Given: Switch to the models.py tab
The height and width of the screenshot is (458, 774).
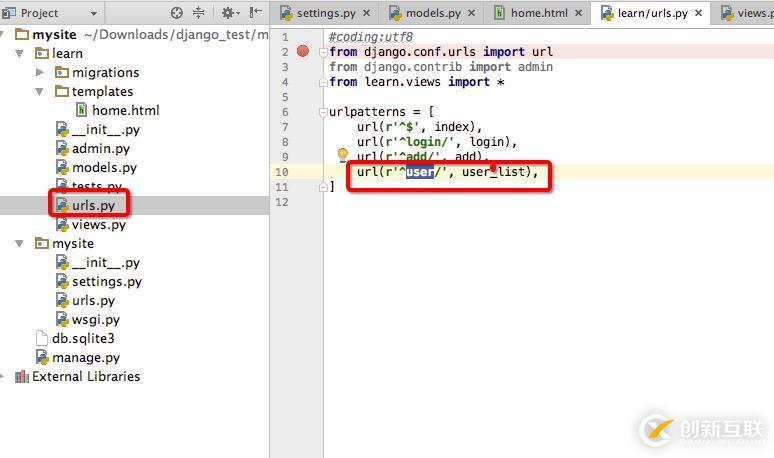Looking at the screenshot, I should click(433, 13).
